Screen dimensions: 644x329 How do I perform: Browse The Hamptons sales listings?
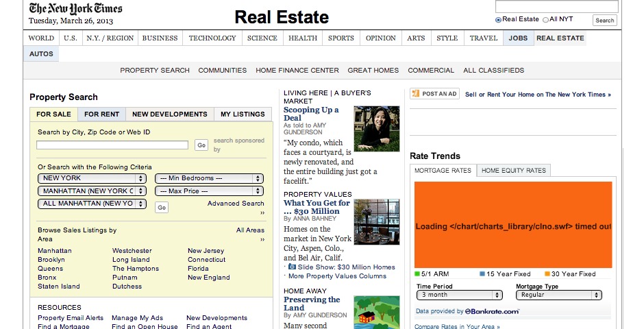[x=136, y=269]
